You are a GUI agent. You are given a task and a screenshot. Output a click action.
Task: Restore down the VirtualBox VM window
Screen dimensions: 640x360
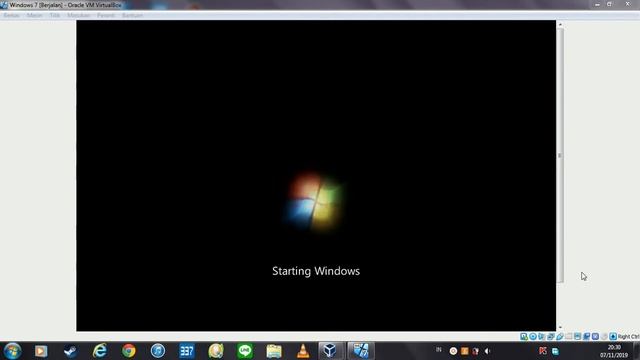(609, 4)
